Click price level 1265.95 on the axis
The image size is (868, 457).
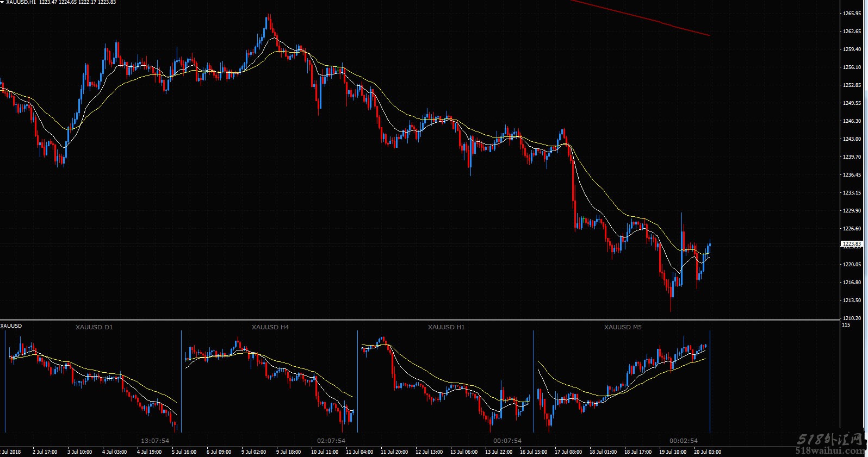pyautogui.click(x=852, y=14)
